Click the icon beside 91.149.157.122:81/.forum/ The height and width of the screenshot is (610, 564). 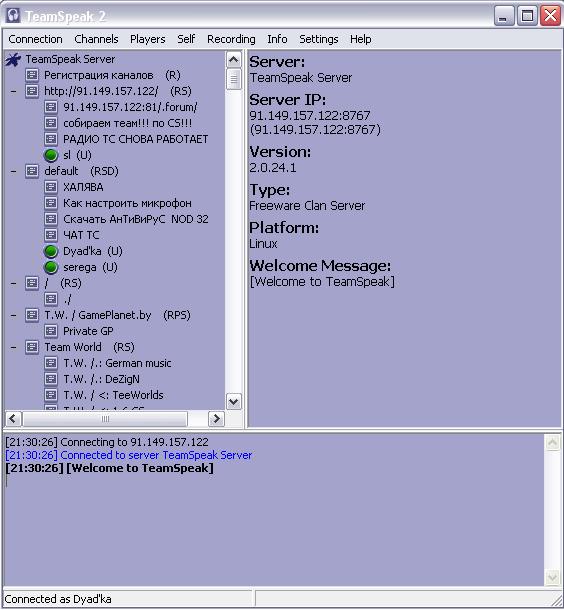click(51, 107)
